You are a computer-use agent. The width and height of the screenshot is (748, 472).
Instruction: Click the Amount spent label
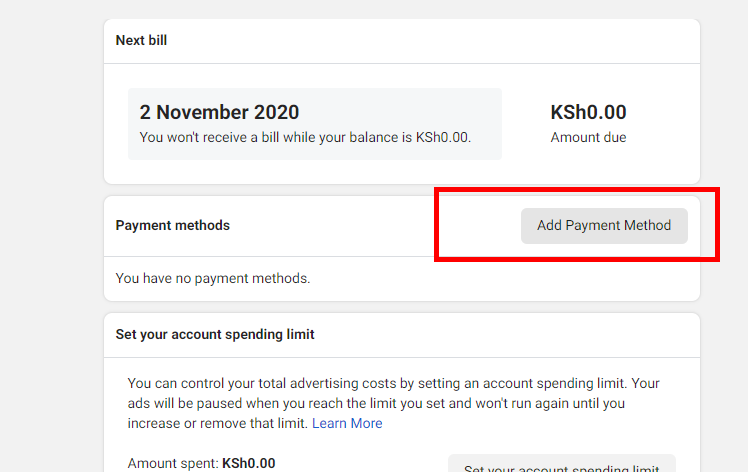click(x=173, y=463)
